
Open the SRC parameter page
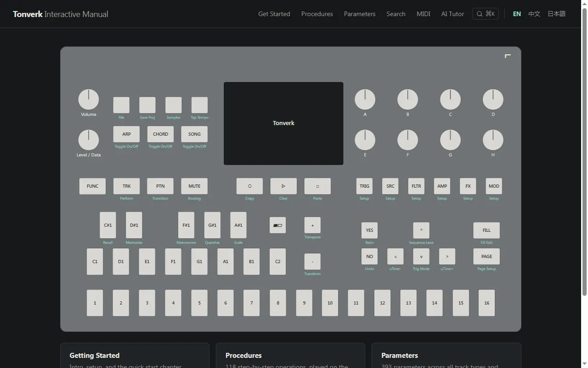click(390, 186)
